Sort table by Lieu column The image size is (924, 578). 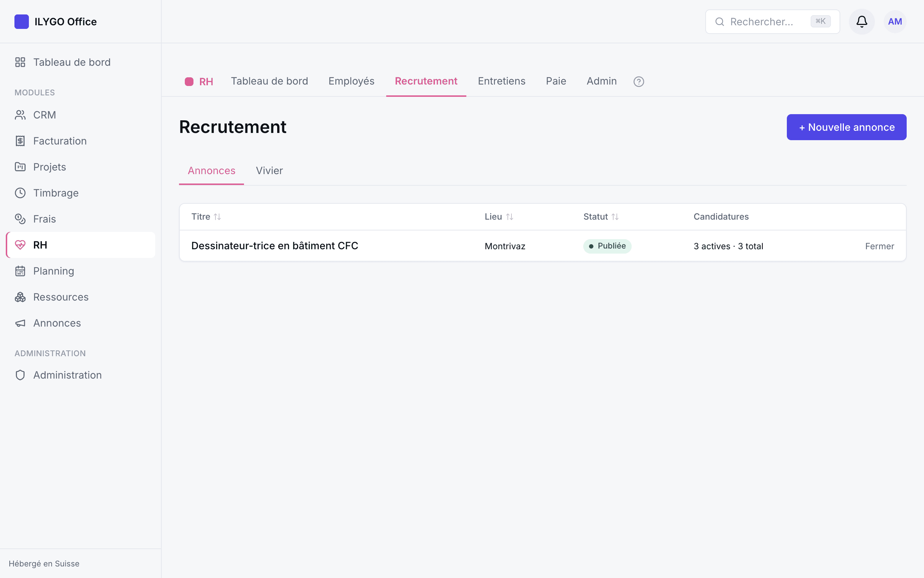click(x=499, y=217)
